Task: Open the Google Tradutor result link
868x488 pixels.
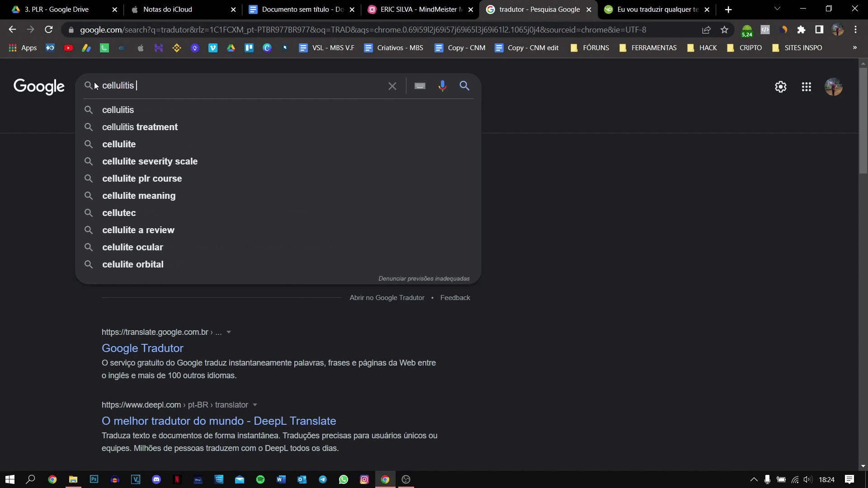Action: pyautogui.click(x=142, y=348)
